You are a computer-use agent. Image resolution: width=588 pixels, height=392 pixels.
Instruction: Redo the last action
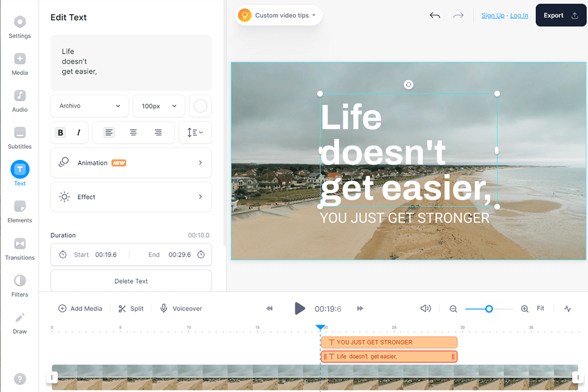pos(458,15)
